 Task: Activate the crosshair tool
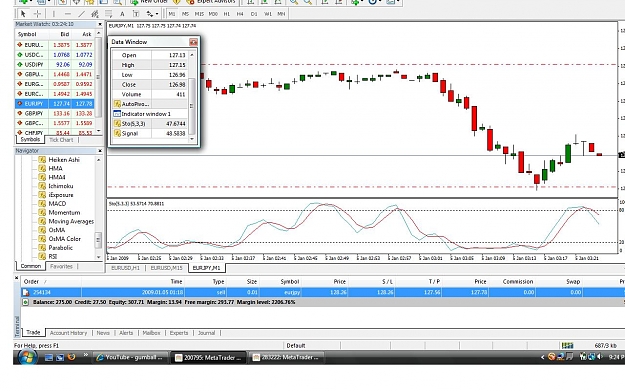37,14
